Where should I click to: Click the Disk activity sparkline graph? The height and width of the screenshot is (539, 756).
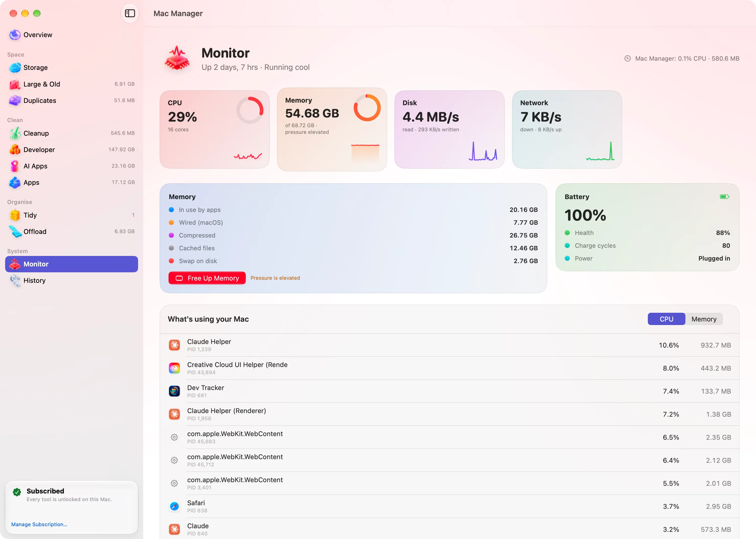[x=483, y=151]
